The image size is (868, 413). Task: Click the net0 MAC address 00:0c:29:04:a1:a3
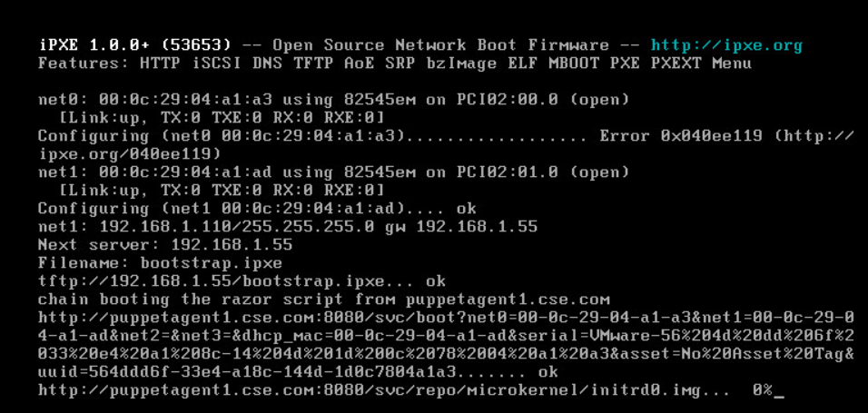(191, 100)
